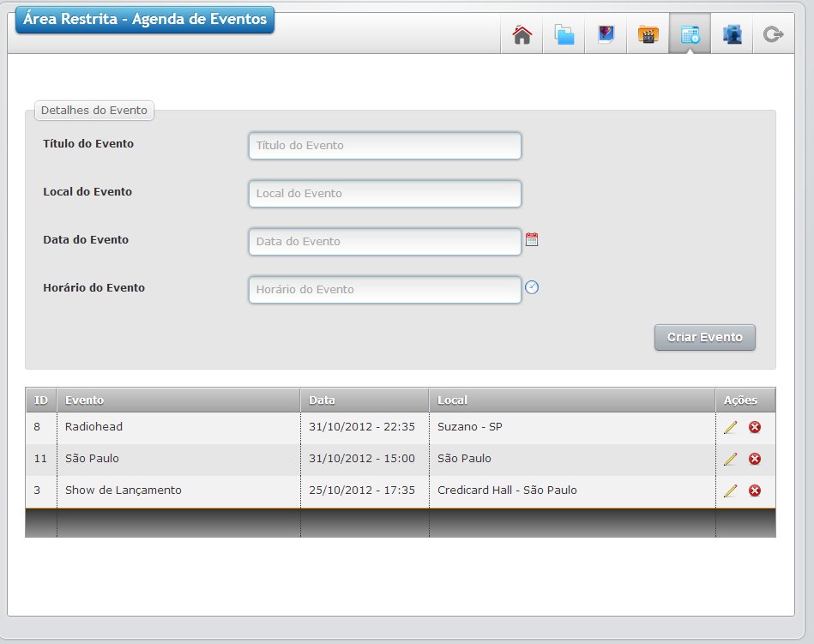Open the image gallery icon
Viewport: 814px width, 644px height.
pos(606,35)
